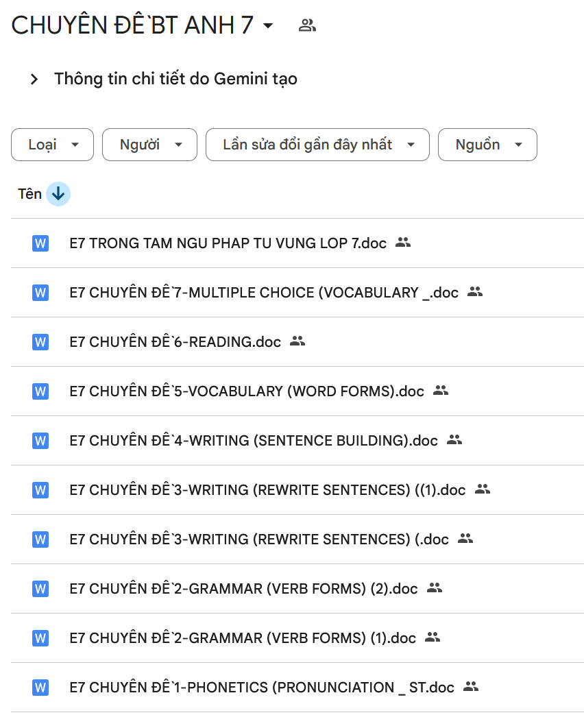This screenshot has width=584, height=728.
Task: Click Word icon of E7 TRONG TAM NGU PHAP file
Action: [x=40, y=243]
